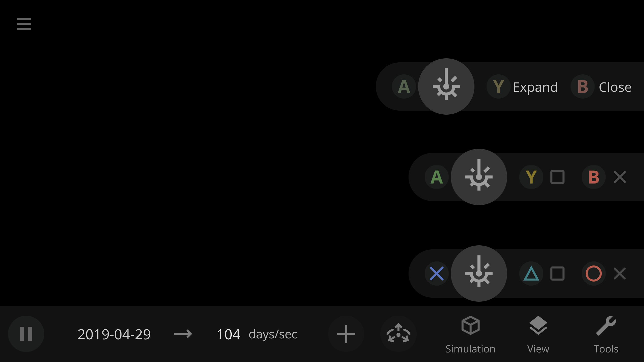Click the plus add object button
Image resolution: width=644 pixels, height=362 pixels.
(346, 334)
